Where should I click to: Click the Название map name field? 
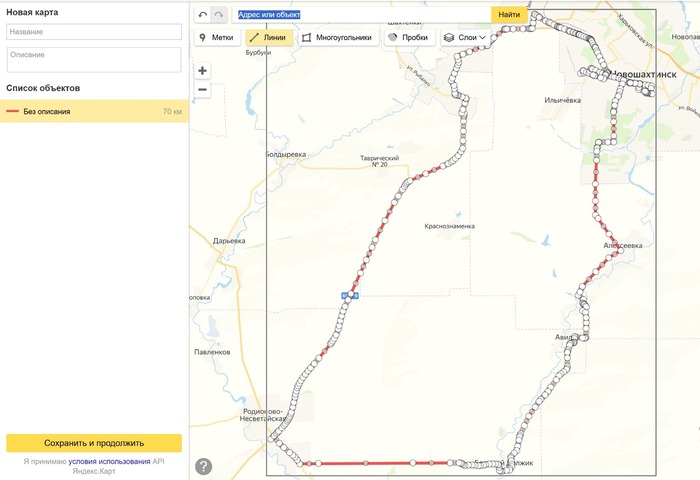click(x=93, y=32)
